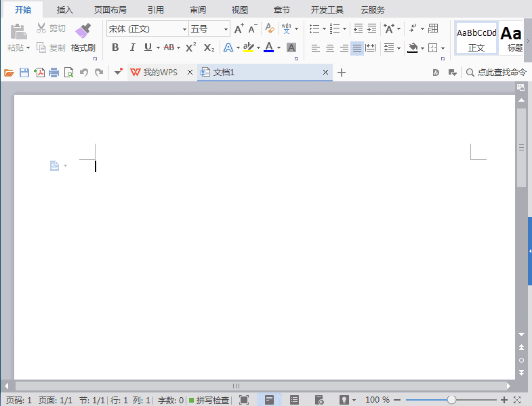Open the 插入 (Insert) ribbon tab
This screenshot has height=406, width=532.
coord(64,10)
